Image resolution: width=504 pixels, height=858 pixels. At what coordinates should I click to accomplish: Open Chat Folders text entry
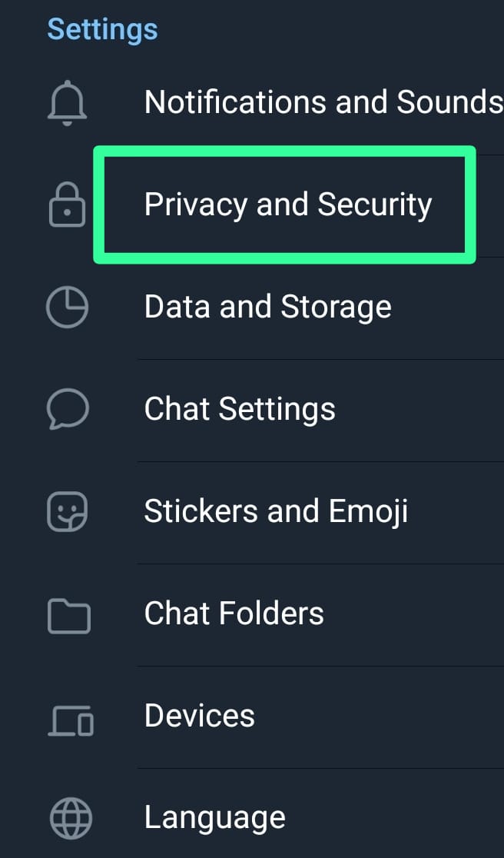[234, 613]
